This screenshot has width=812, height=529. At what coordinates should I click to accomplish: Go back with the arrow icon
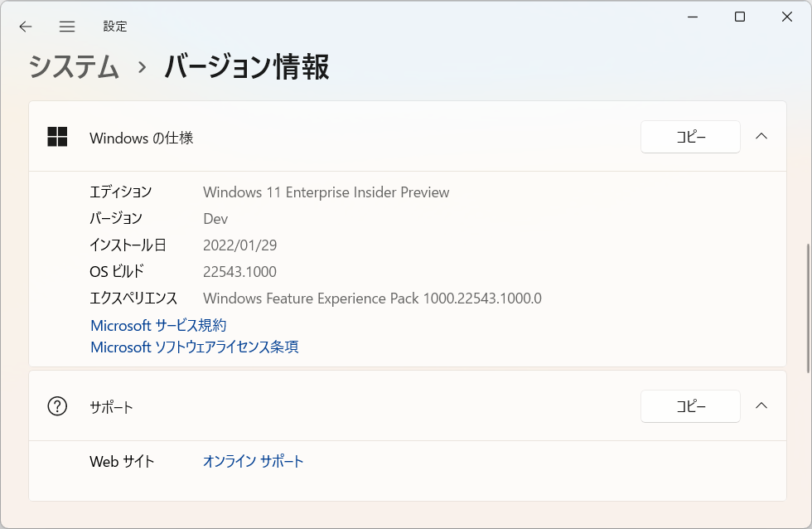coord(26,27)
